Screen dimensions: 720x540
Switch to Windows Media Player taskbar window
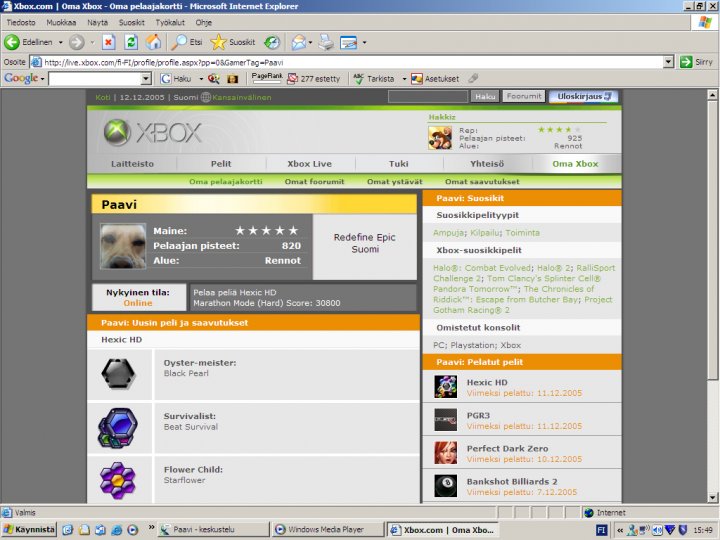pos(327,529)
